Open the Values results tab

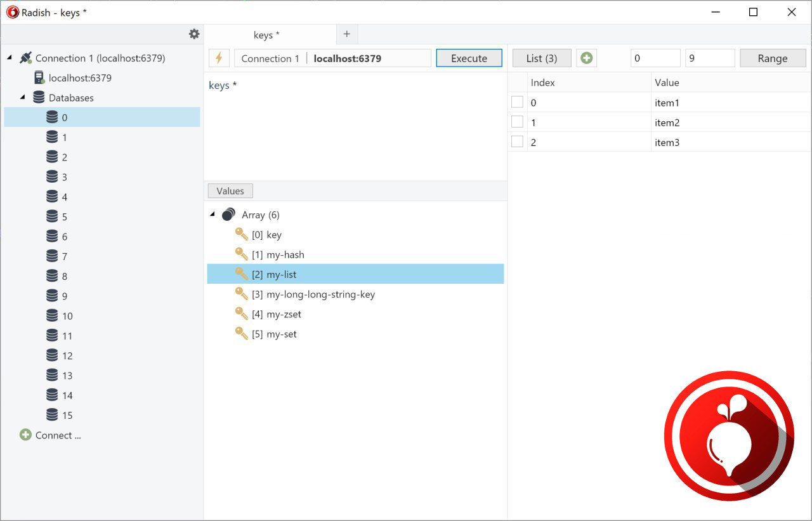point(230,191)
